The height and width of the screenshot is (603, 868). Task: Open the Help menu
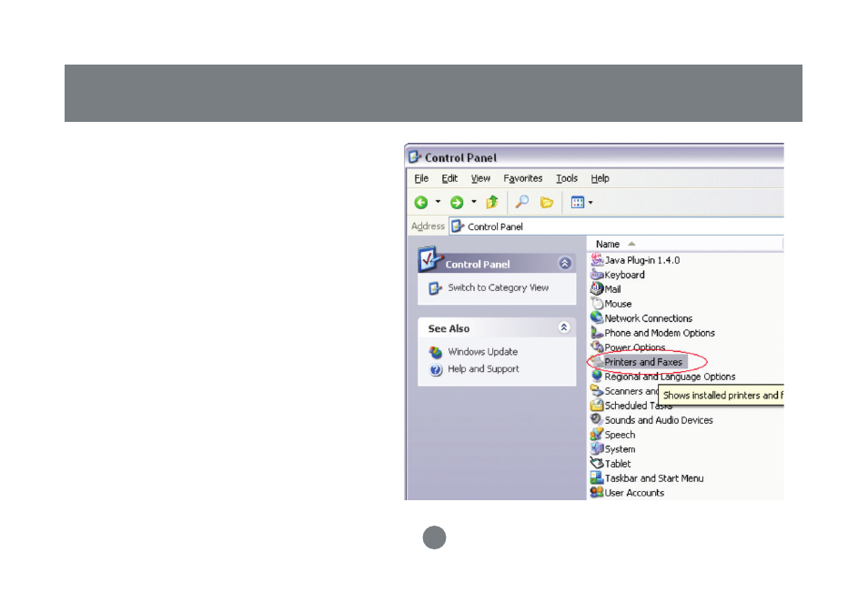(x=601, y=178)
